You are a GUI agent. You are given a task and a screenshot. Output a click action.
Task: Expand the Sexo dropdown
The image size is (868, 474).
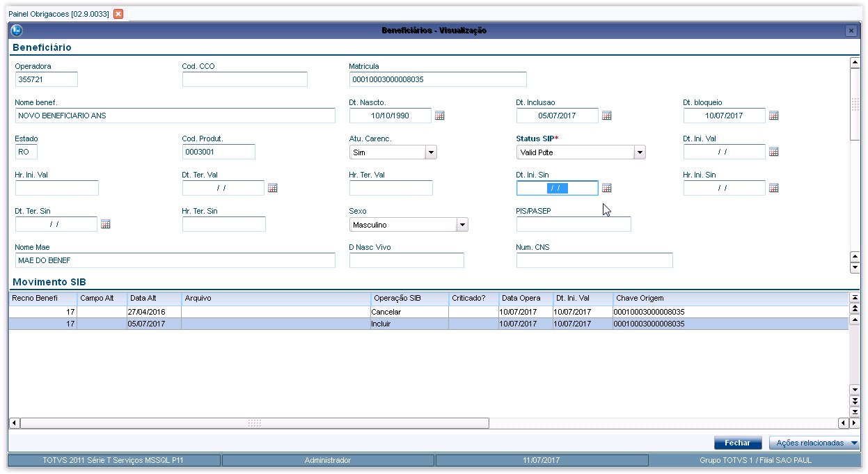coord(462,224)
